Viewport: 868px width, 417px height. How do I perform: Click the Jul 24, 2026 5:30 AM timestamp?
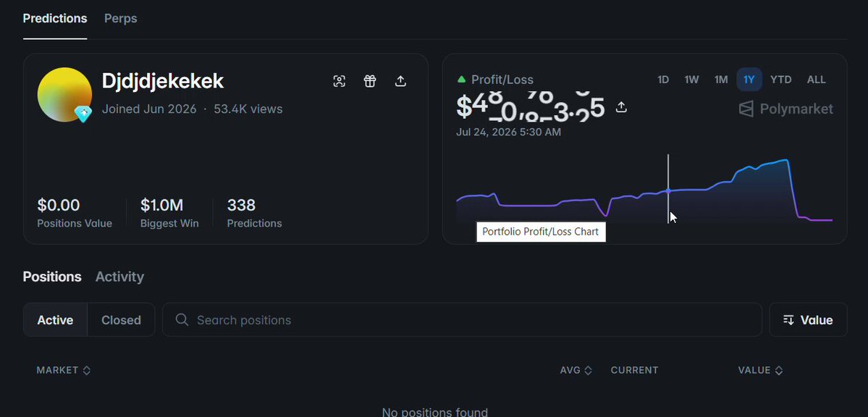(508, 132)
